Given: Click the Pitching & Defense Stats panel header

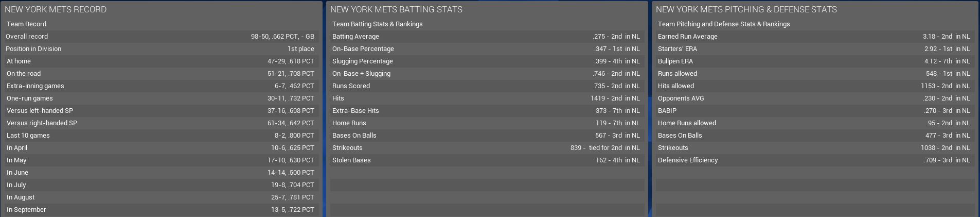Looking at the screenshot, I should (746, 9).
